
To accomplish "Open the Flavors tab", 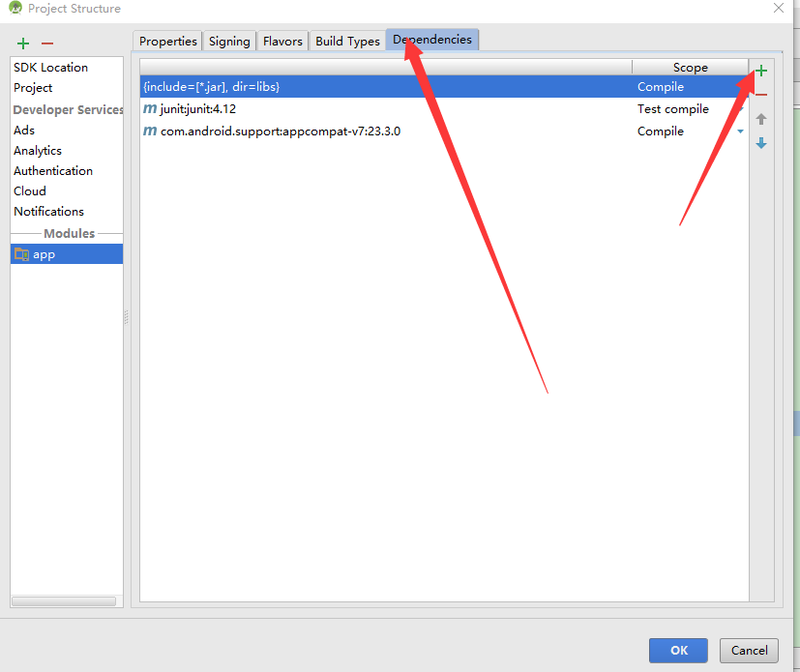I will [x=282, y=41].
